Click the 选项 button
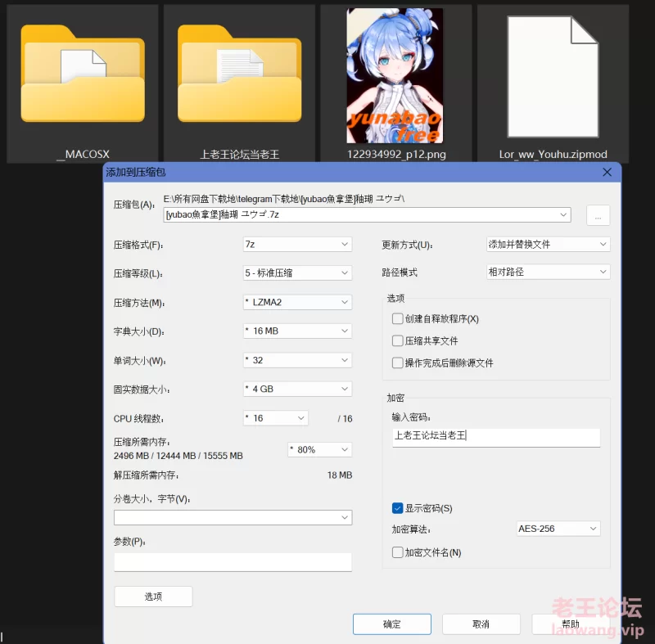This screenshot has width=655, height=644. (153, 597)
